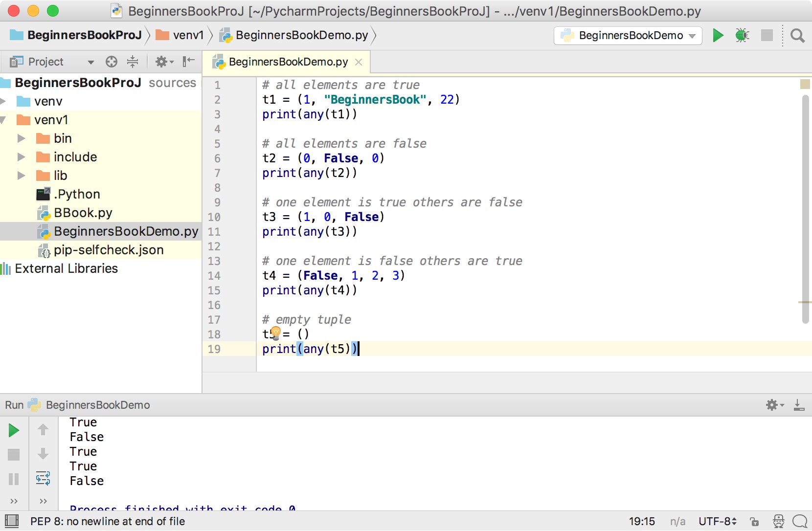Collapse all nodes in the Project panel

coord(133,62)
